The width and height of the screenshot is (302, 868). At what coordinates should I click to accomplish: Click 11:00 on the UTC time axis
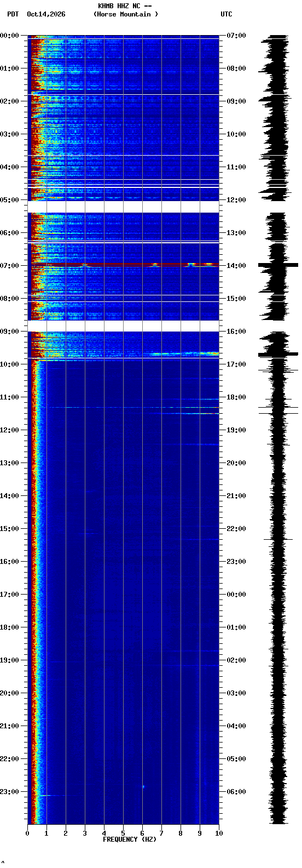coord(236,167)
